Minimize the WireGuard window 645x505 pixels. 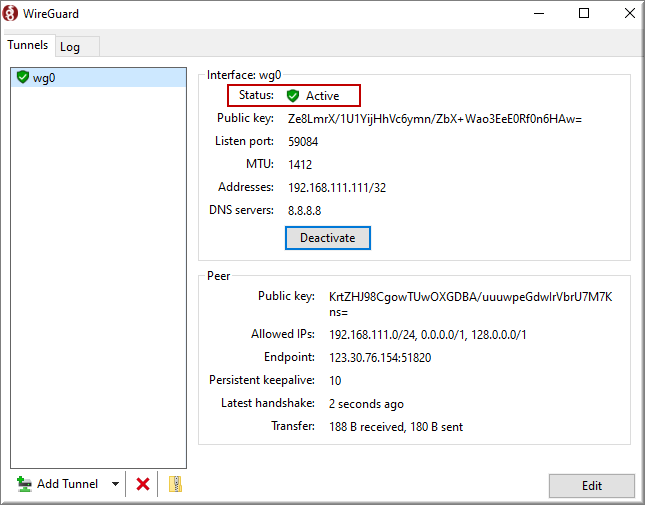[539, 13]
